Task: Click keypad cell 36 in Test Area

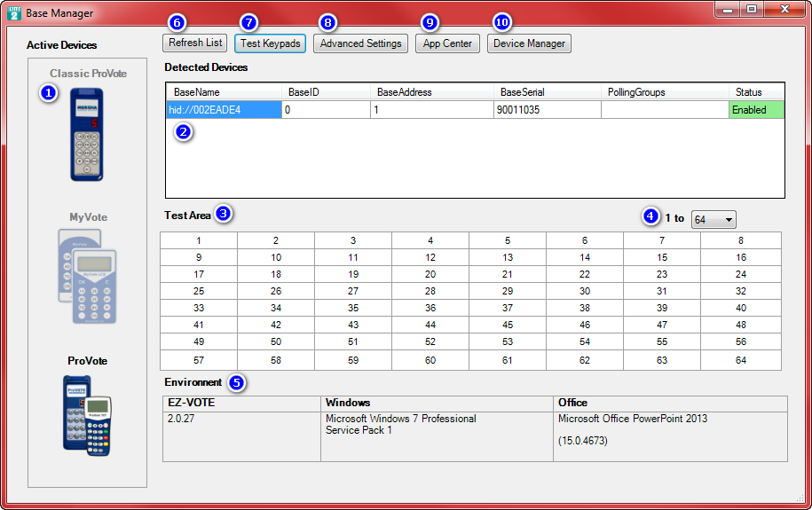Action: [430, 308]
